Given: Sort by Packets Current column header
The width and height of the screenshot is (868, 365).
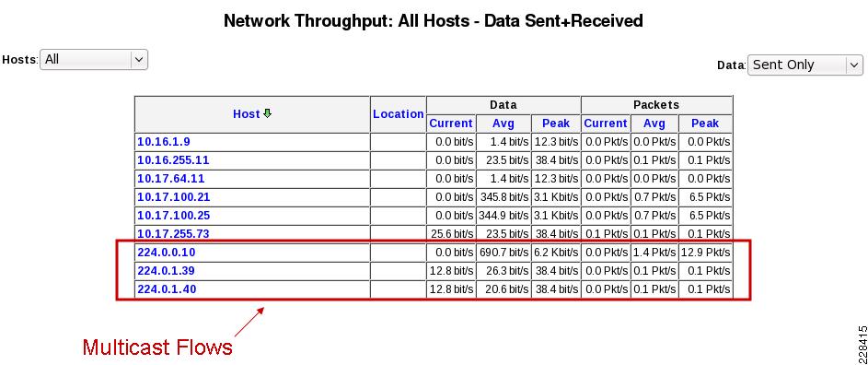Looking at the screenshot, I should pyautogui.click(x=606, y=124).
